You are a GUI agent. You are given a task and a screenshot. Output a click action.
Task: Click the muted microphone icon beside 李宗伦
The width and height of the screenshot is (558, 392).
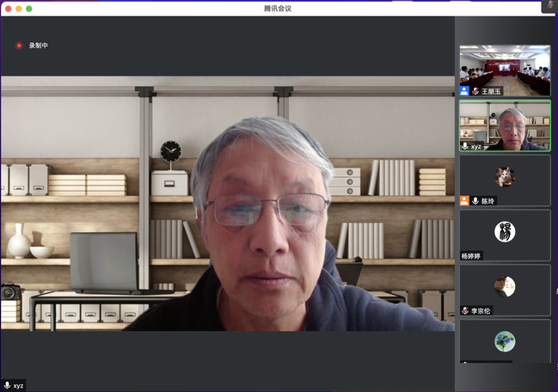pos(465,310)
